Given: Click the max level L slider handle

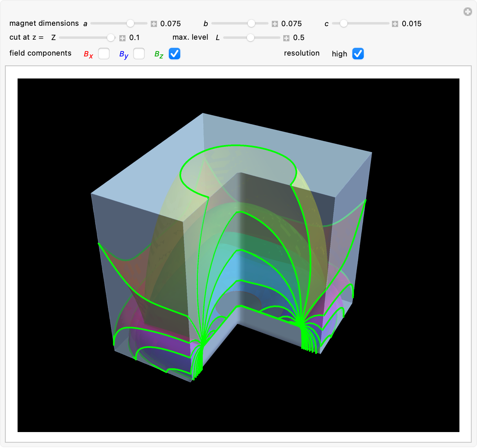Looking at the screenshot, I should click(251, 38).
